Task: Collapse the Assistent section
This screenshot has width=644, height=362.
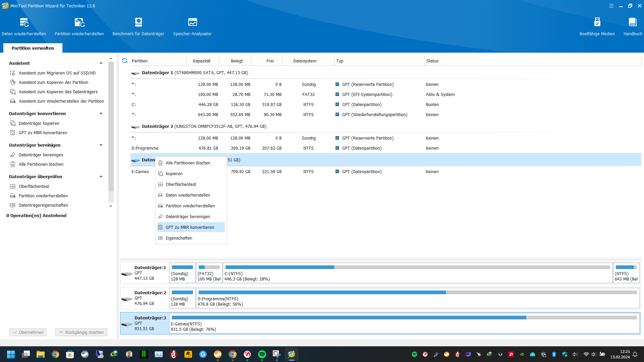Action: point(101,63)
